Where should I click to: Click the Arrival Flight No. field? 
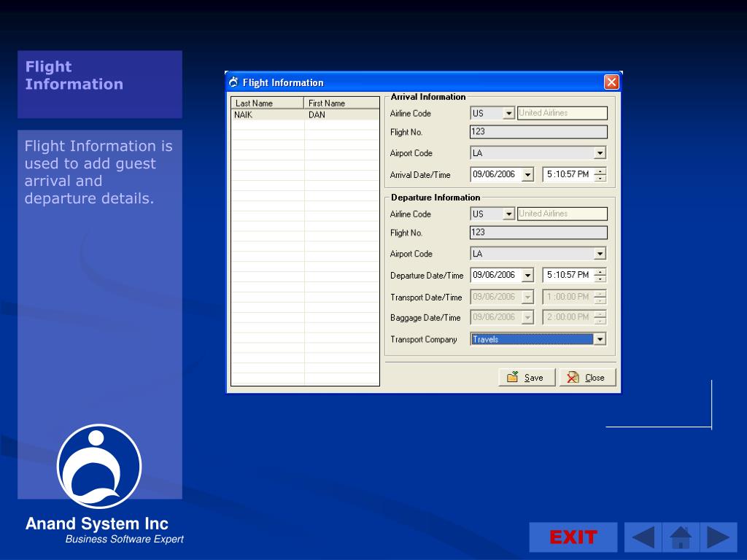538,132
